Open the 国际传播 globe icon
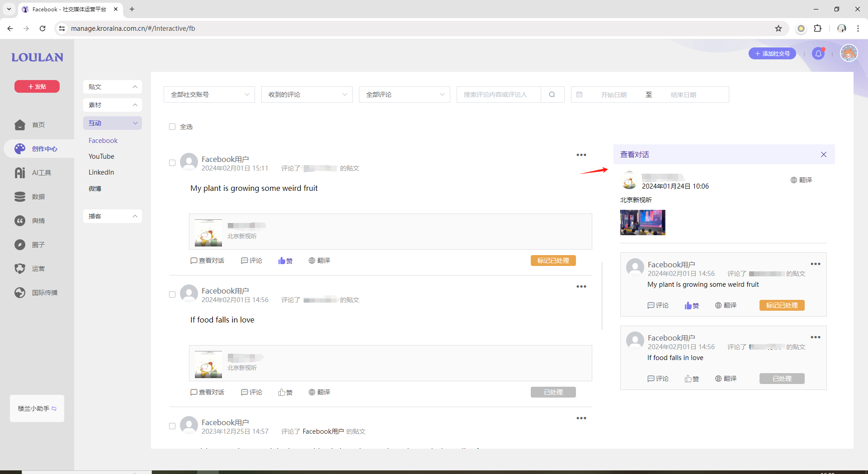Viewport: 868px width, 474px height. [x=20, y=293]
